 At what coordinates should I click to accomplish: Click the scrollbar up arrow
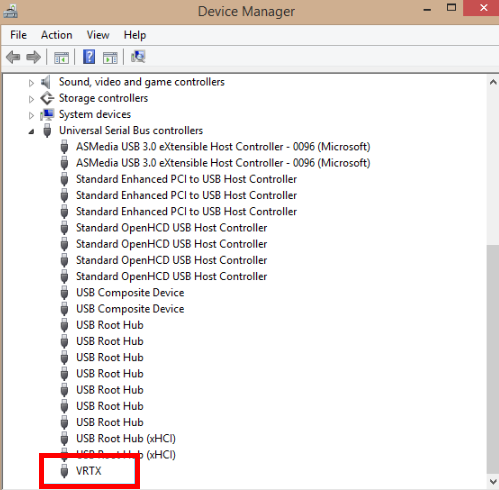coord(493,82)
